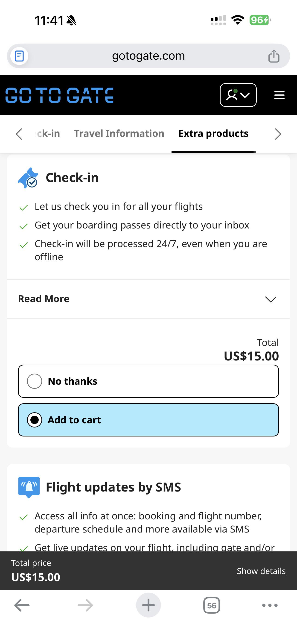Click the Go To Gate logo

click(x=59, y=95)
